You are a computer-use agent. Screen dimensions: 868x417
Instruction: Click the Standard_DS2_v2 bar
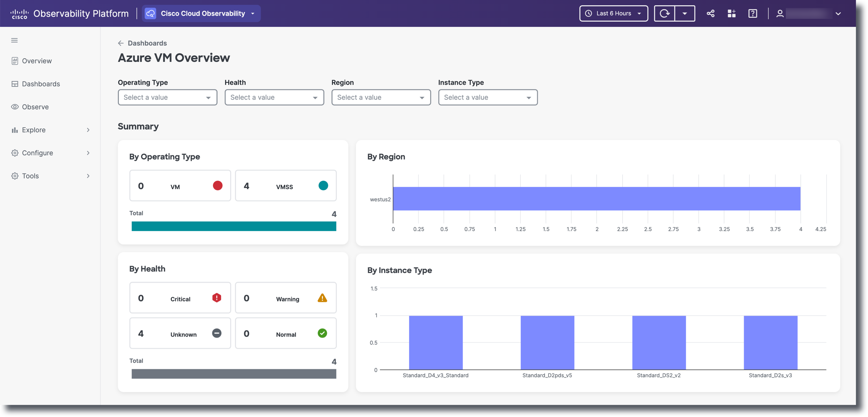[x=659, y=343]
